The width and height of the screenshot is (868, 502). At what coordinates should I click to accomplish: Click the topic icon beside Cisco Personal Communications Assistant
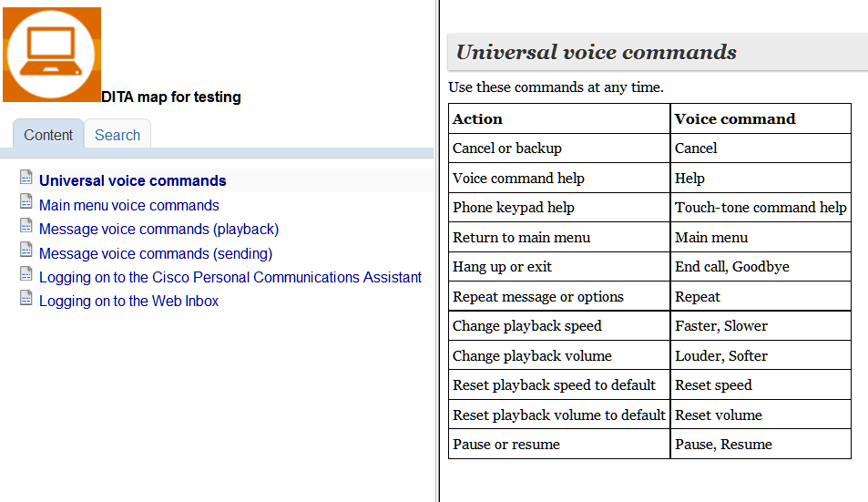point(26,273)
